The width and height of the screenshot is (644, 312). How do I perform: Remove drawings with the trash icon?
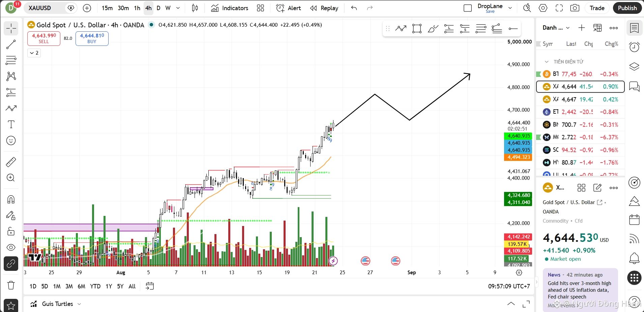point(11,285)
